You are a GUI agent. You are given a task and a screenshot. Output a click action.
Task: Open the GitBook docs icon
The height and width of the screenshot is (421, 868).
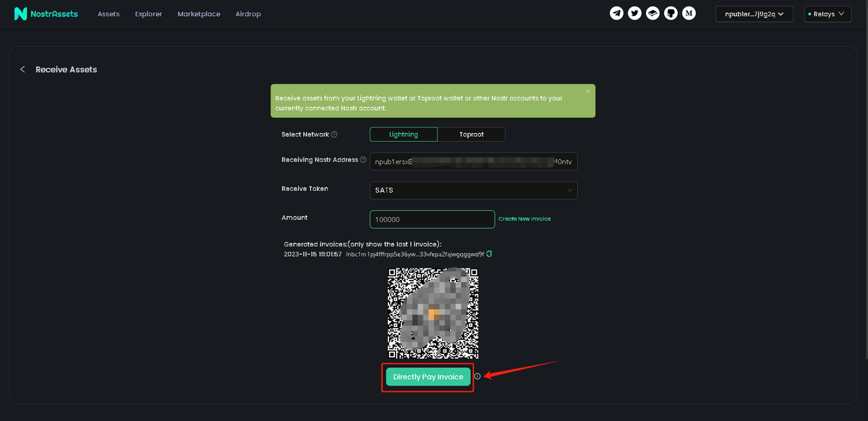click(652, 14)
